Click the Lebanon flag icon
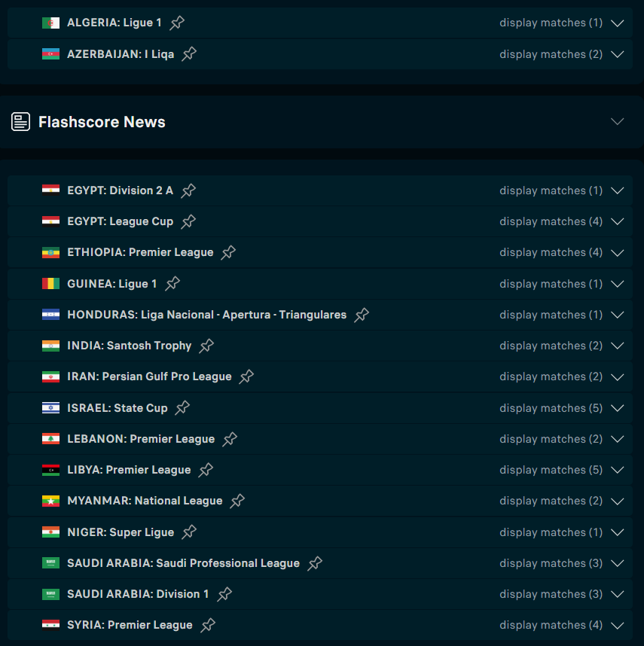Image resolution: width=644 pixels, height=646 pixels. (50, 439)
